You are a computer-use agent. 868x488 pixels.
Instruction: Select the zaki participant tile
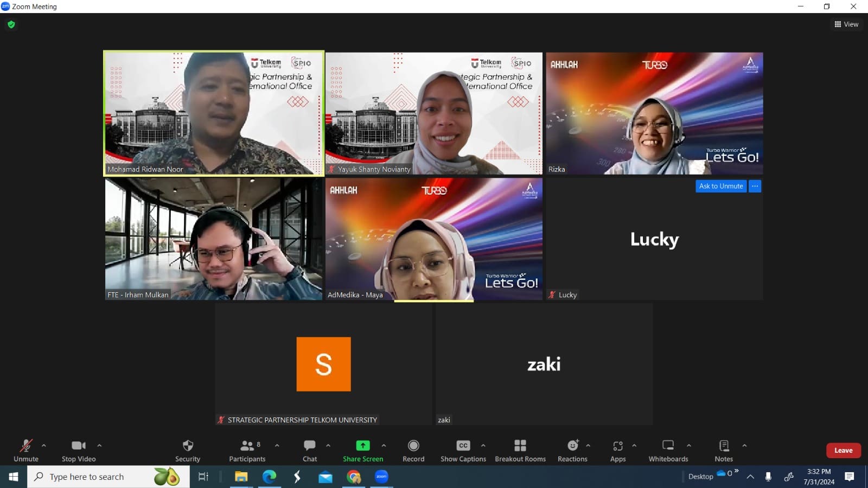(544, 364)
